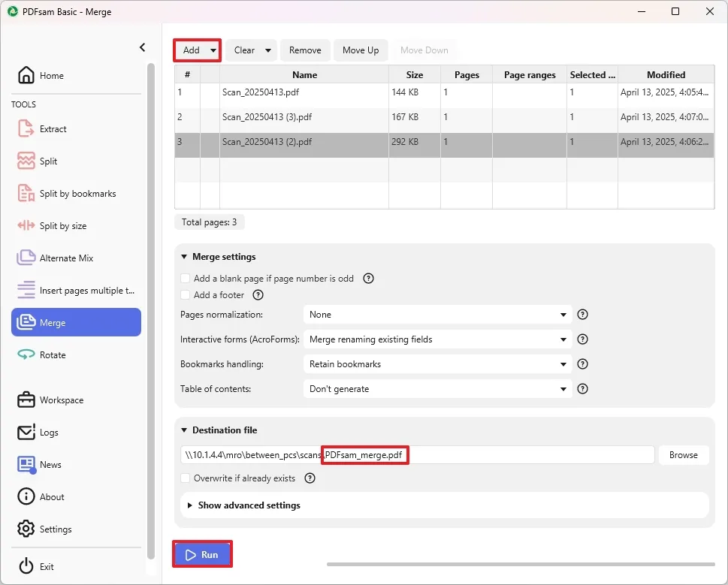Click the Extract tool icon in sidebar
The height and width of the screenshot is (585, 728).
[x=26, y=129]
